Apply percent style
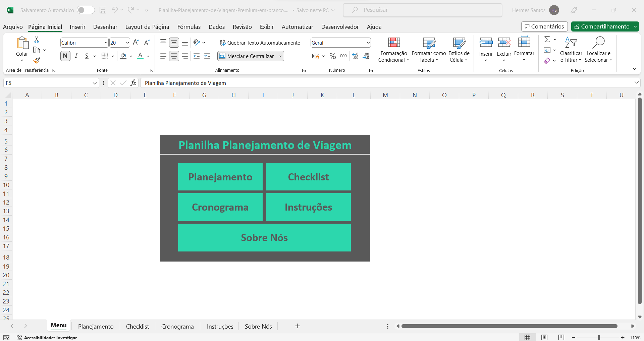 (333, 56)
